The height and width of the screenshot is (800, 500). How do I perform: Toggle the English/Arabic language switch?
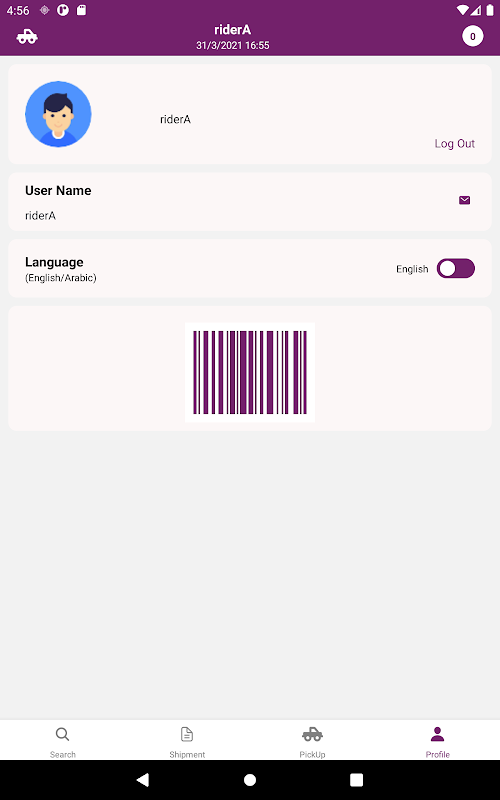tap(456, 268)
